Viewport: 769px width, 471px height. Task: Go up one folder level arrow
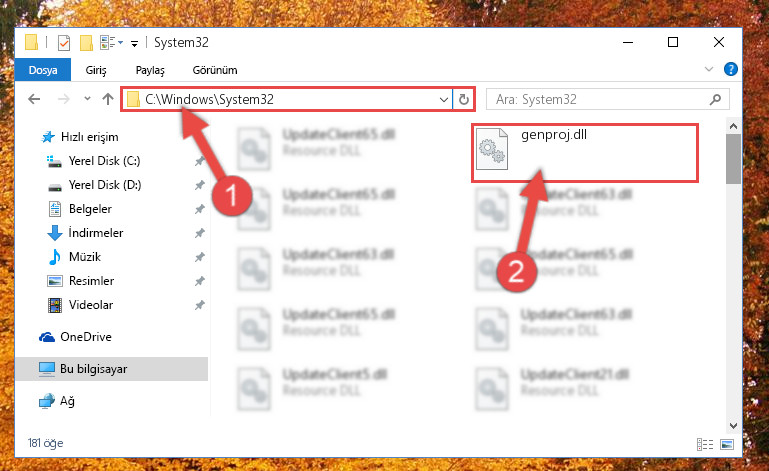[108, 99]
